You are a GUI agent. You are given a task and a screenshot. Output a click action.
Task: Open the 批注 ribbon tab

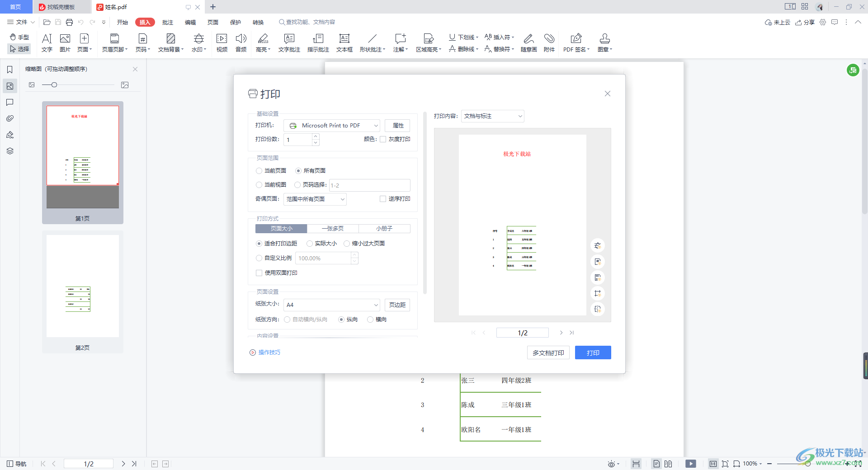pos(168,22)
